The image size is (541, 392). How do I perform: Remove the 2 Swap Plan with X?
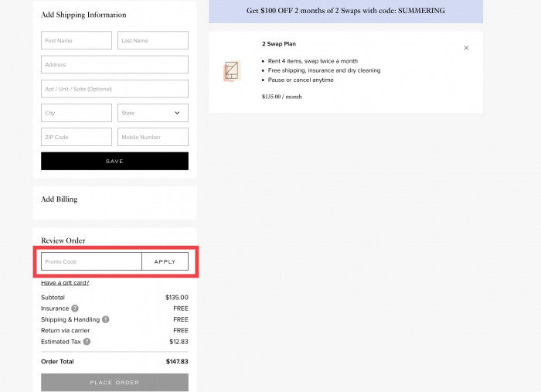pos(466,48)
